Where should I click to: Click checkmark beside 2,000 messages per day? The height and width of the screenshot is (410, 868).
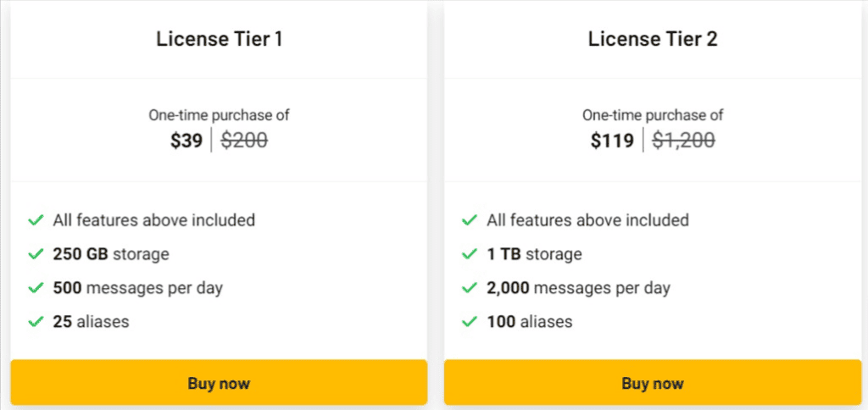pyautogui.click(x=470, y=288)
